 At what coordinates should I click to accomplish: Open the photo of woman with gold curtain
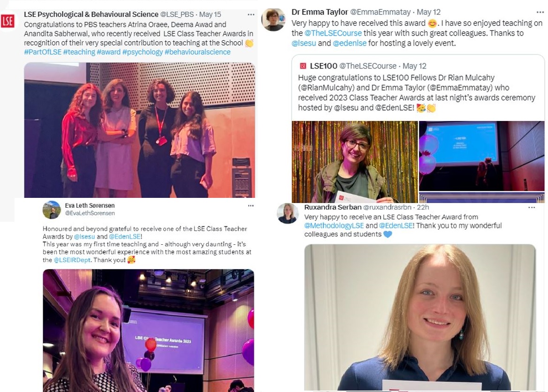point(355,162)
